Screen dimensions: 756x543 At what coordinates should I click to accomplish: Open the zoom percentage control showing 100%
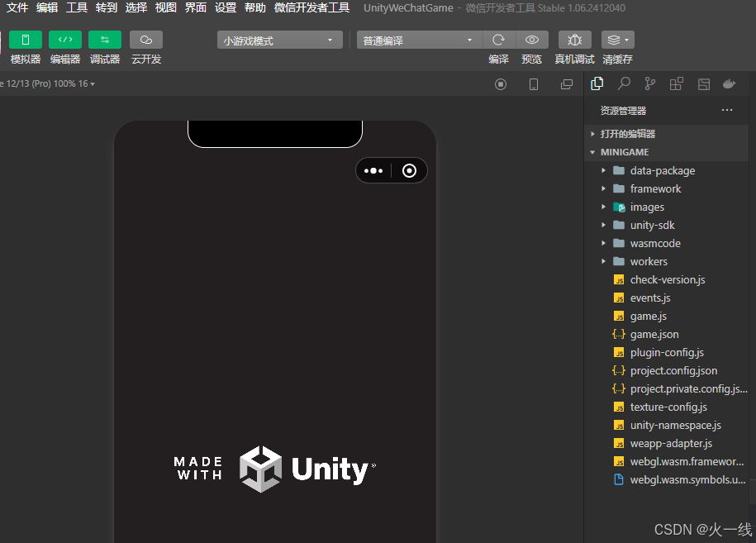(64, 83)
